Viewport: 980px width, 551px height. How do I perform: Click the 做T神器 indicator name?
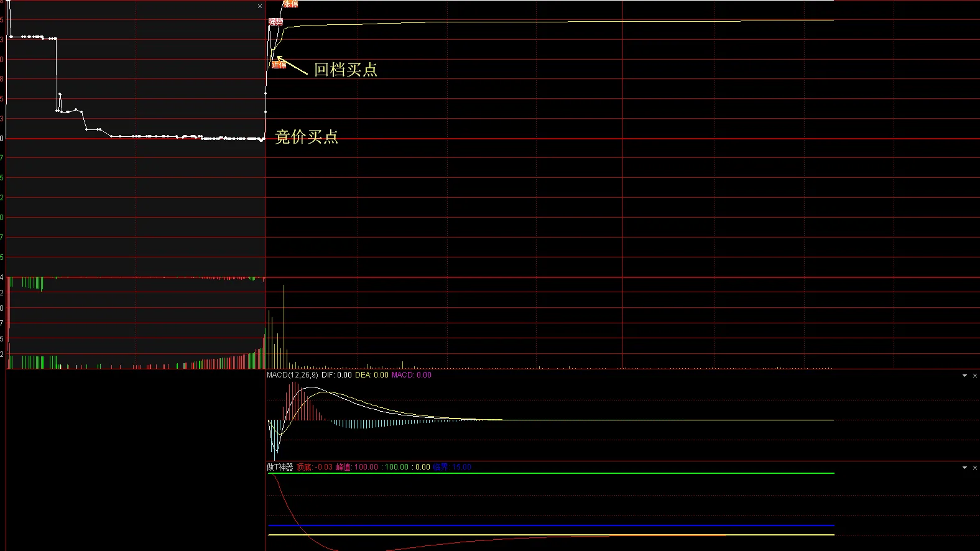280,467
